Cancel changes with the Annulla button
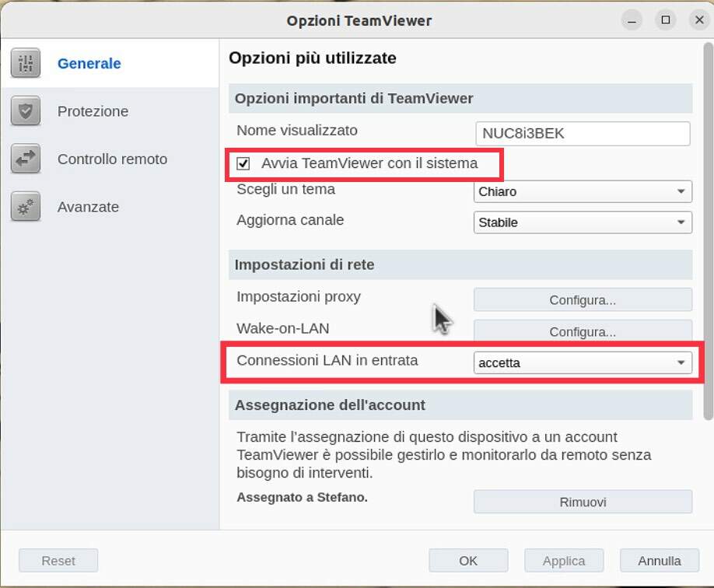The image size is (714, 588). click(x=660, y=561)
